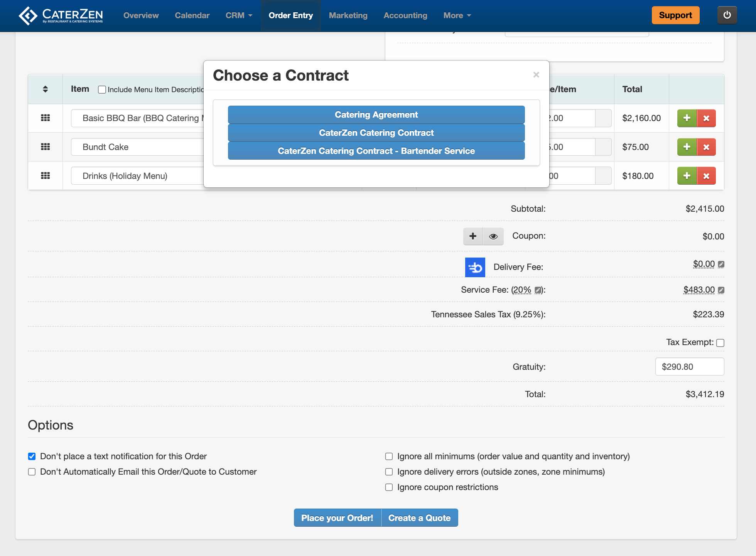
Task: Uncheck the no text notification option
Action: coord(32,457)
